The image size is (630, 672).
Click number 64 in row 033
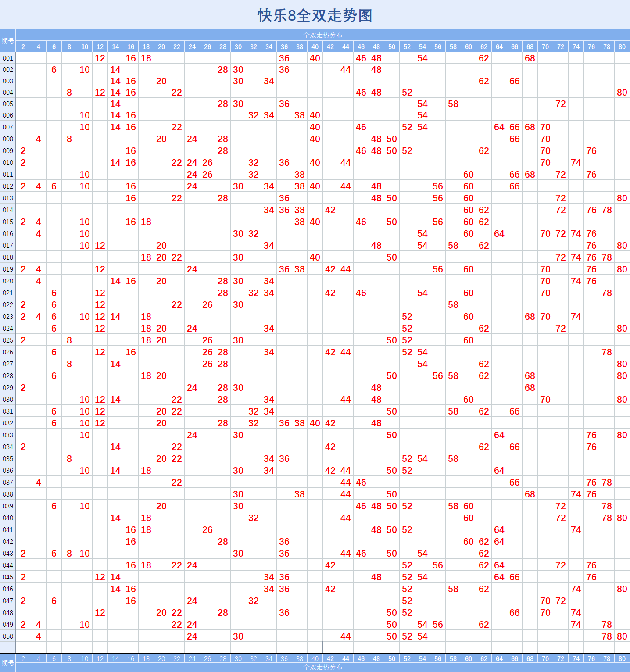pyautogui.click(x=499, y=435)
